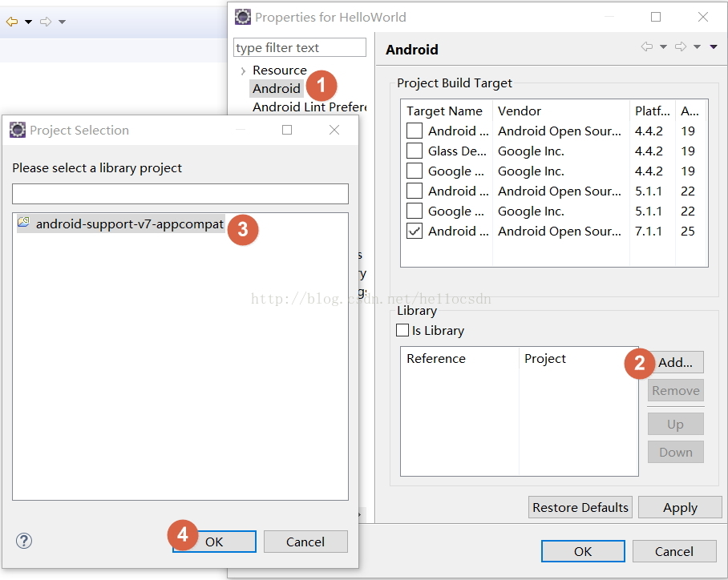Click Restore Defaults button

click(580, 507)
